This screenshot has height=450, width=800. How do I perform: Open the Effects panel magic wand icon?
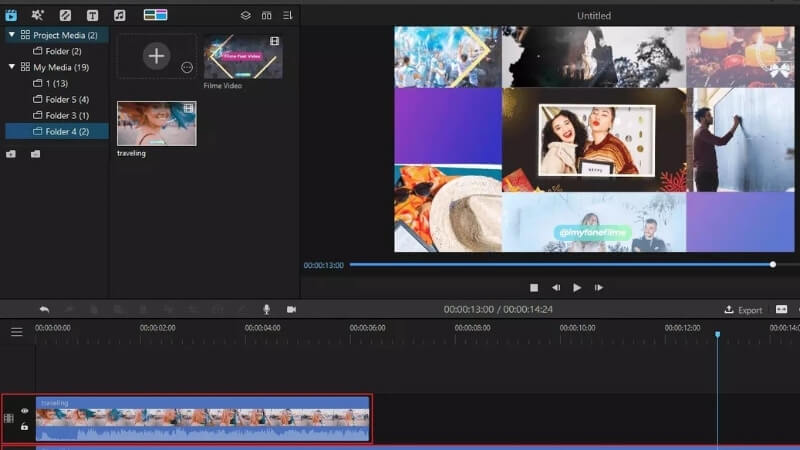coord(37,15)
